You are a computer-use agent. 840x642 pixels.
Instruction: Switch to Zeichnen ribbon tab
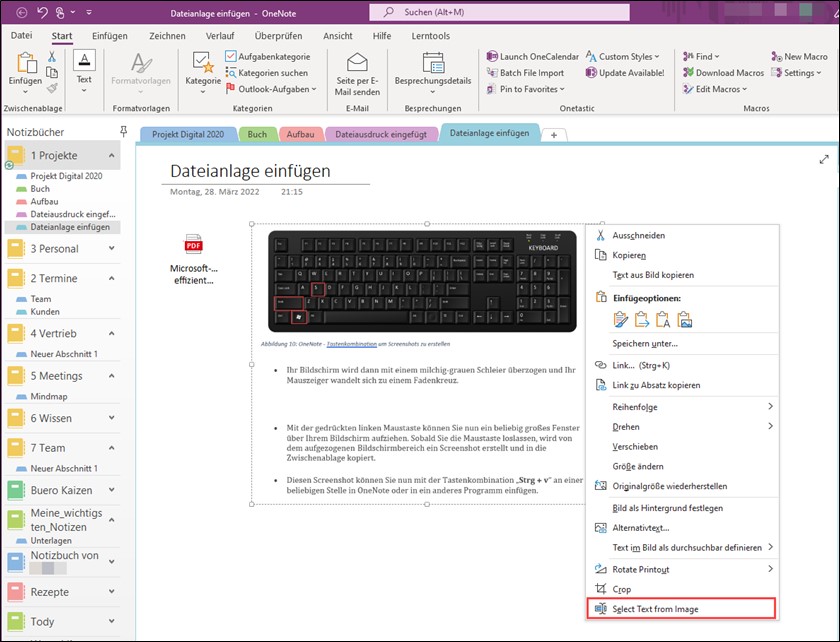(x=167, y=36)
